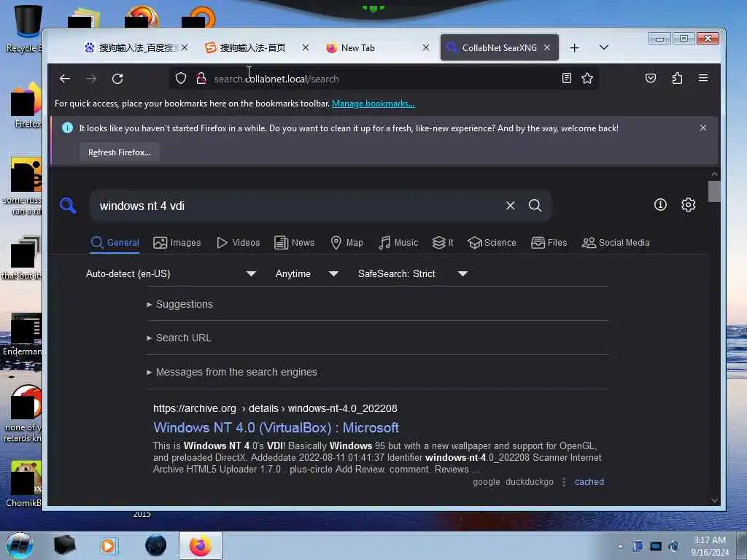This screenshot has height=560, width=747.
Task: Submit search with the magnifier button
Action: (x=535, y=205)
